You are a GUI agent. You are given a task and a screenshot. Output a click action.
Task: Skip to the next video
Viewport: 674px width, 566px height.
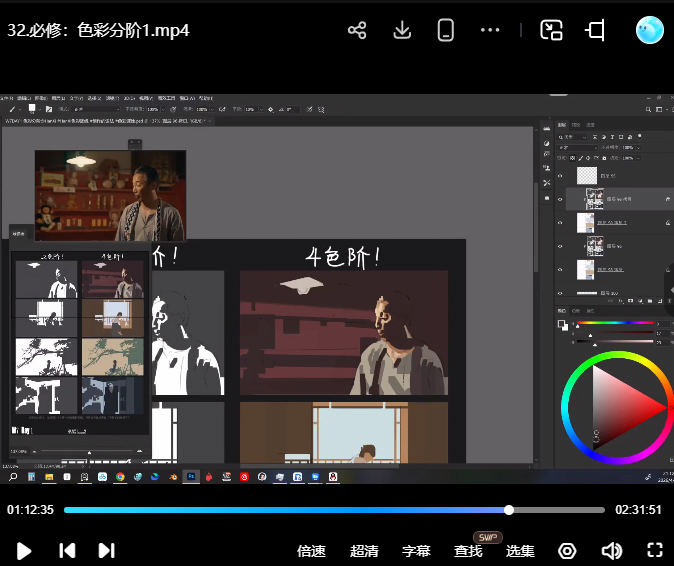(107, 551)
